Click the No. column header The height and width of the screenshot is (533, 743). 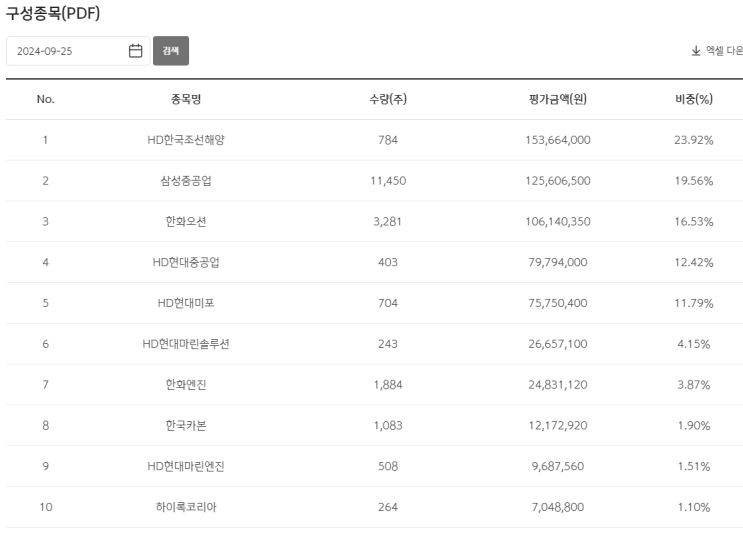pyautogui.click(x=45, y=99)
